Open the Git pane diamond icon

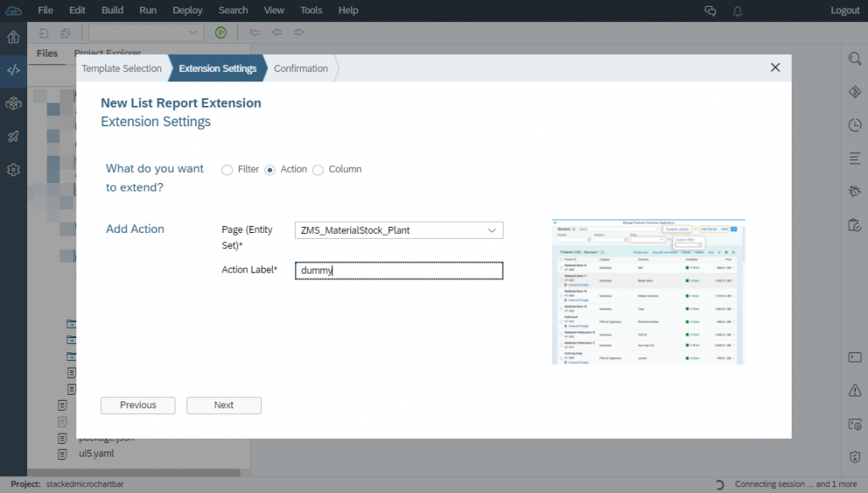[854, 91]
